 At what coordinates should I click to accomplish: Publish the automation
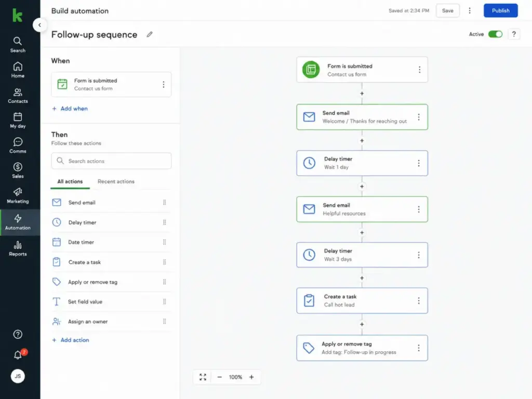(500, 10)
